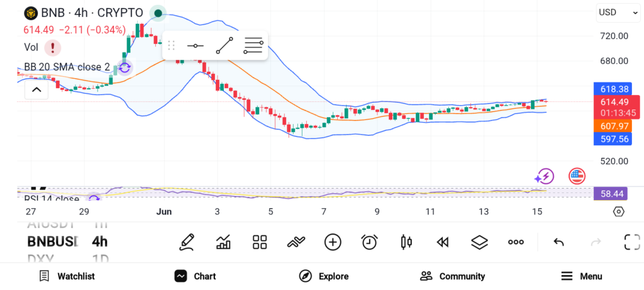Click the 27 date axis label
This screenshot has width=644, height=290.
(30, 212)
